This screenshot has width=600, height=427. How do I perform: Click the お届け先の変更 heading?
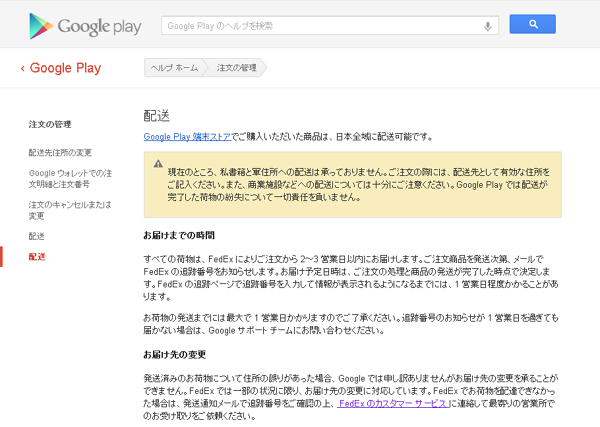coord(174,355)
